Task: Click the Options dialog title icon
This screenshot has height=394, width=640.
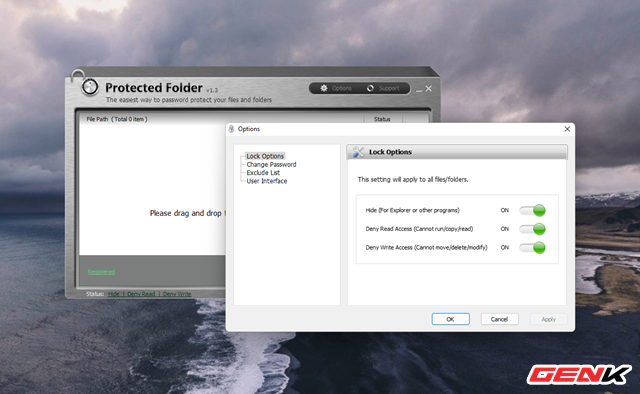Action: [231, 129]
